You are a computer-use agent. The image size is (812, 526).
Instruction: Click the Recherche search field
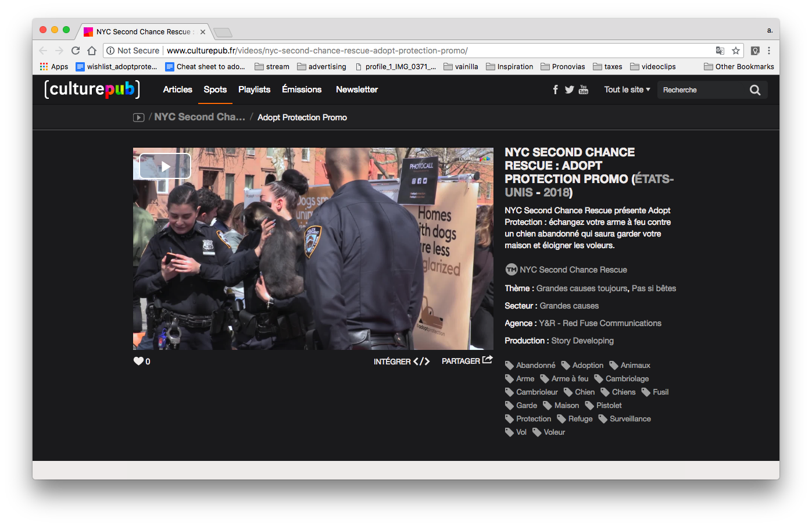(x=703, y=90)
